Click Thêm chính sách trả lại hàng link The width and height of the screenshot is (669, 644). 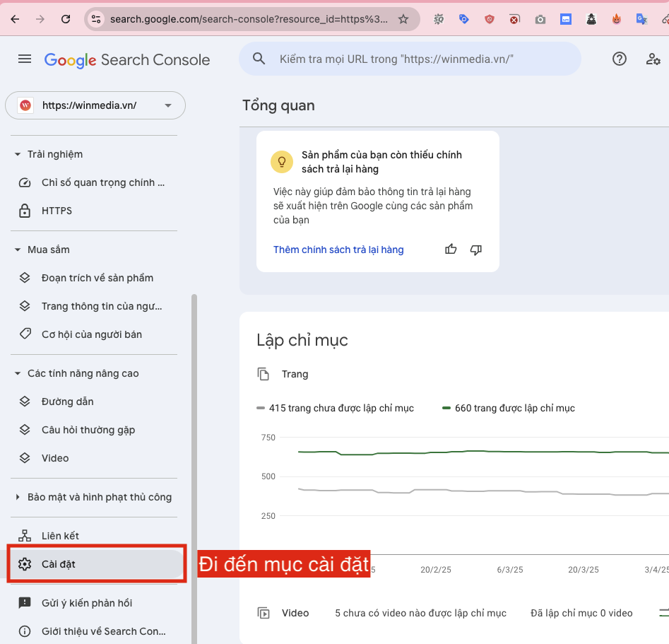(338, 250)
